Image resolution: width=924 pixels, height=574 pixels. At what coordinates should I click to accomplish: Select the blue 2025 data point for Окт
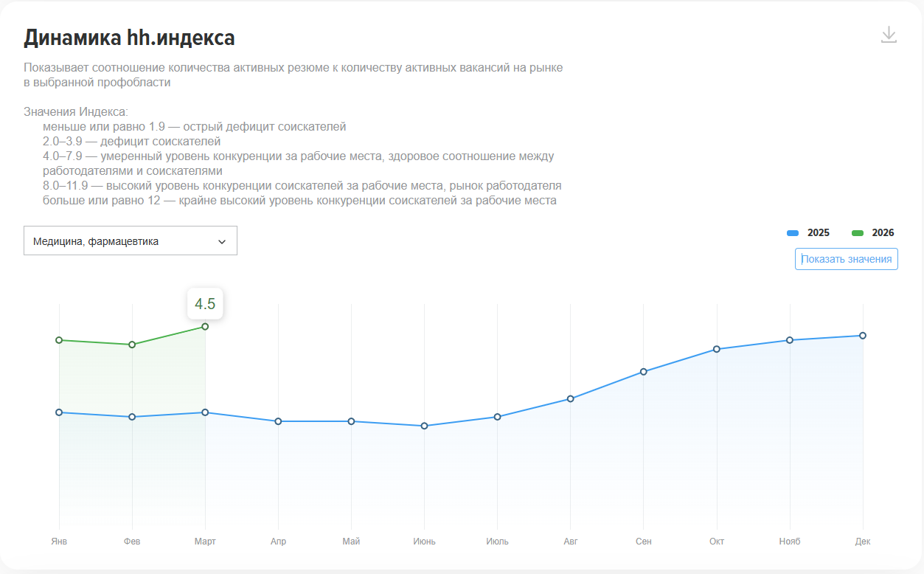pyautogui.click(x=716, y=349)
